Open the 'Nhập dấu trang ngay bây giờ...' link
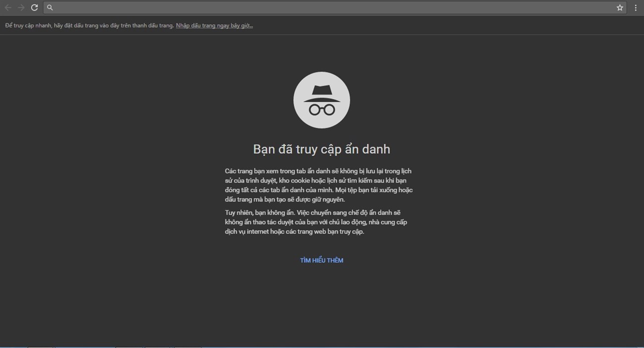The height and width of the screenshot is (348, 644). pos(215,25)
